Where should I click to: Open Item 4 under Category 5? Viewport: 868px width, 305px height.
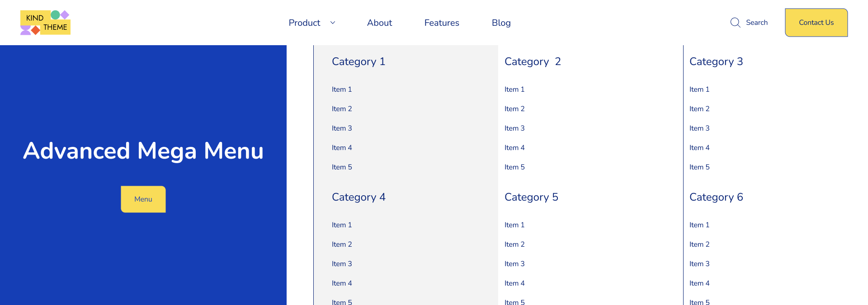514,283
